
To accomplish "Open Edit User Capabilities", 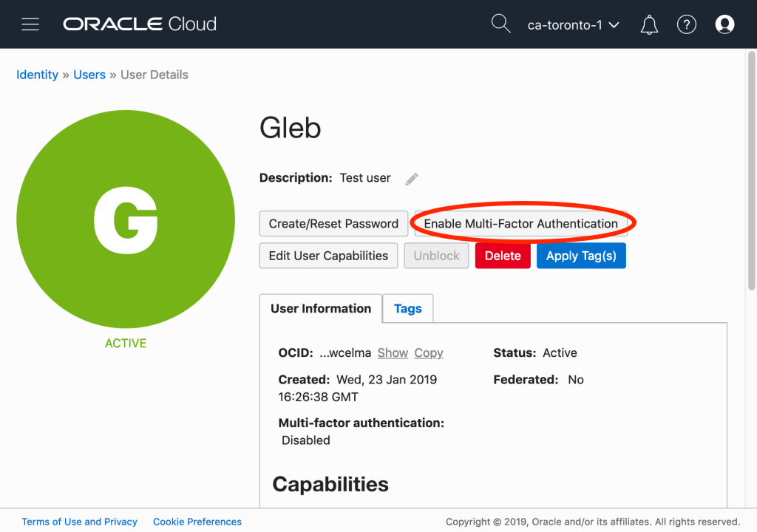I will pos(328,256).
